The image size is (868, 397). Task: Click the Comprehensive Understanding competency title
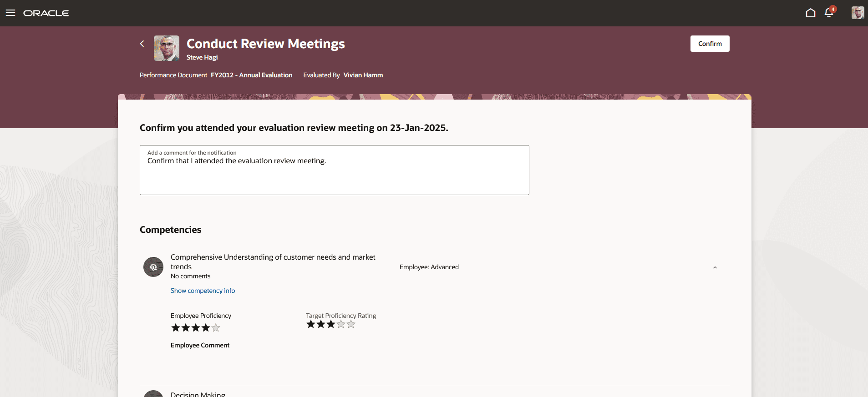point(273,262)
